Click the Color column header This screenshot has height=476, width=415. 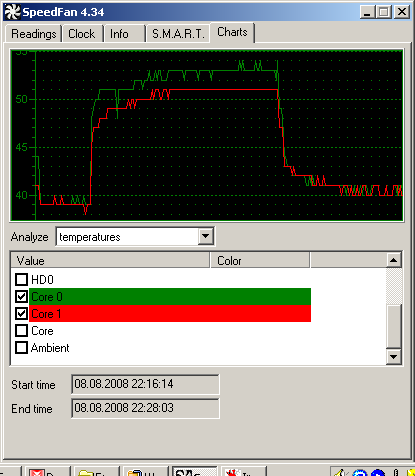tap(260, 260)
